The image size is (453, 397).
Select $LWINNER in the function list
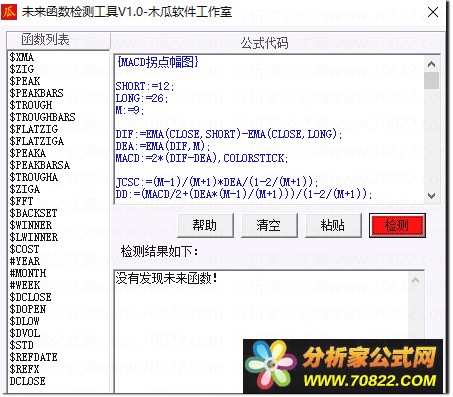[x=34, y=237]
